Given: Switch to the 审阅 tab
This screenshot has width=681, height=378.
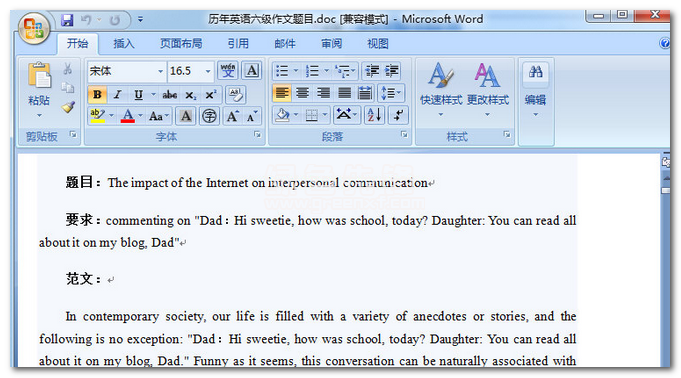Looking at the screenshot, I should [331, 43].
